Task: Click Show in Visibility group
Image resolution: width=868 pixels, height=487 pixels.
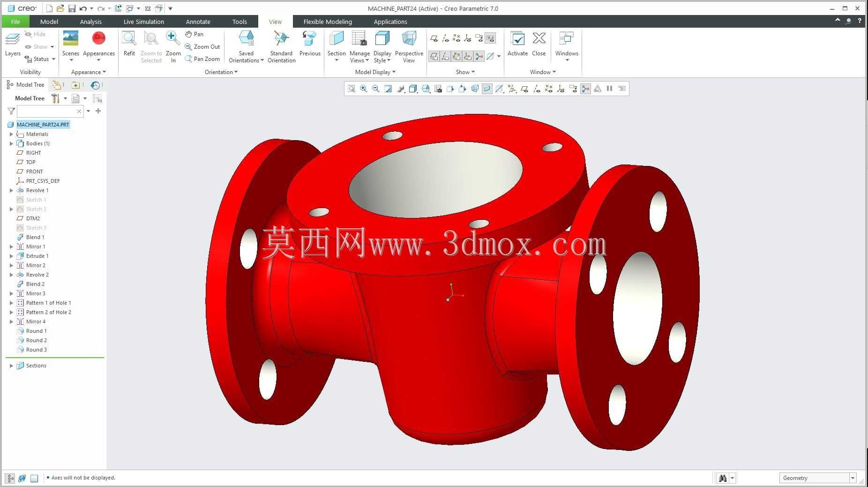Action: [x=40, y=47]
